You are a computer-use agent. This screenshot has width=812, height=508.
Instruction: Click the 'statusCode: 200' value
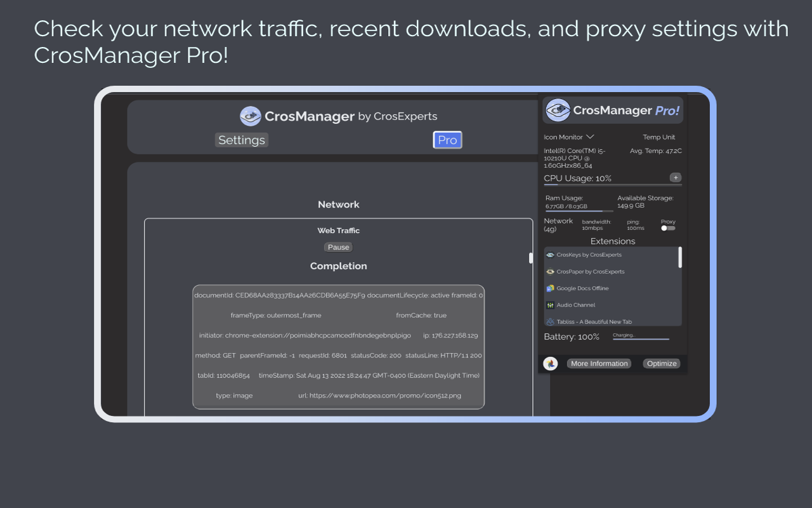376,356
